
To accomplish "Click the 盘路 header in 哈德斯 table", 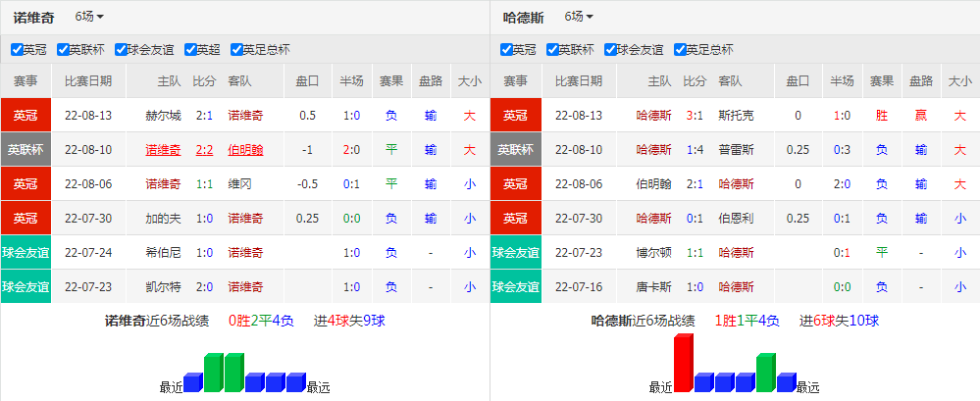I will 921,80.
